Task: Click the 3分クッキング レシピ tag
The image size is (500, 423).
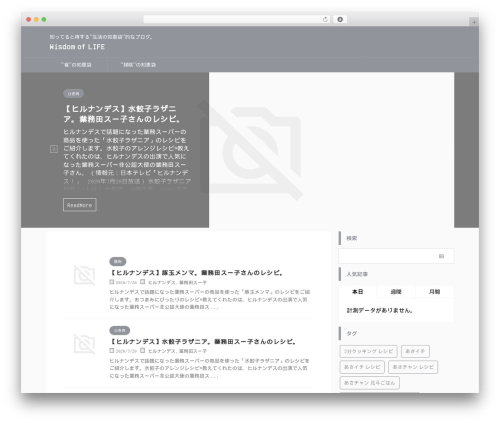Action: point(368,351)
